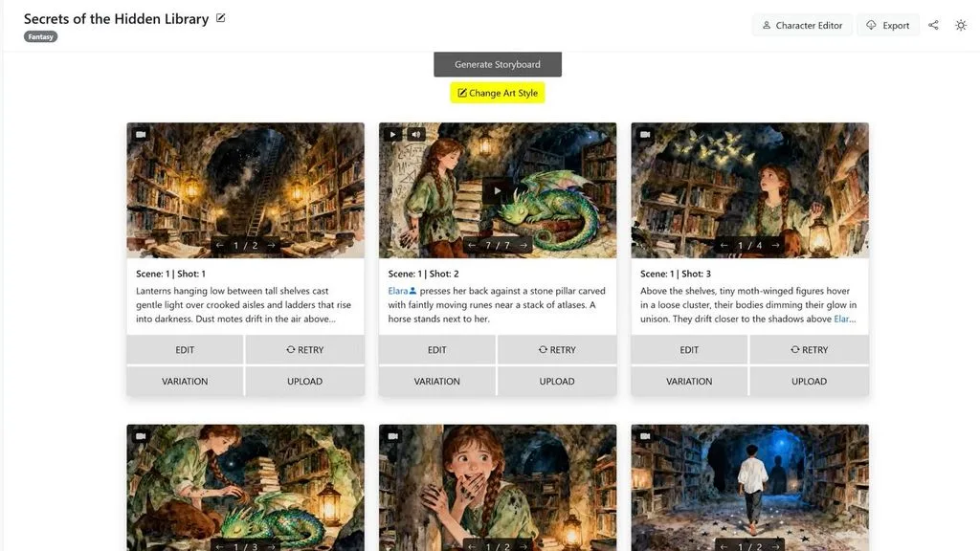980x551 pixels.
Task: Toggle the light/dark theme sun icon
Action: click(x=961, y=25)
